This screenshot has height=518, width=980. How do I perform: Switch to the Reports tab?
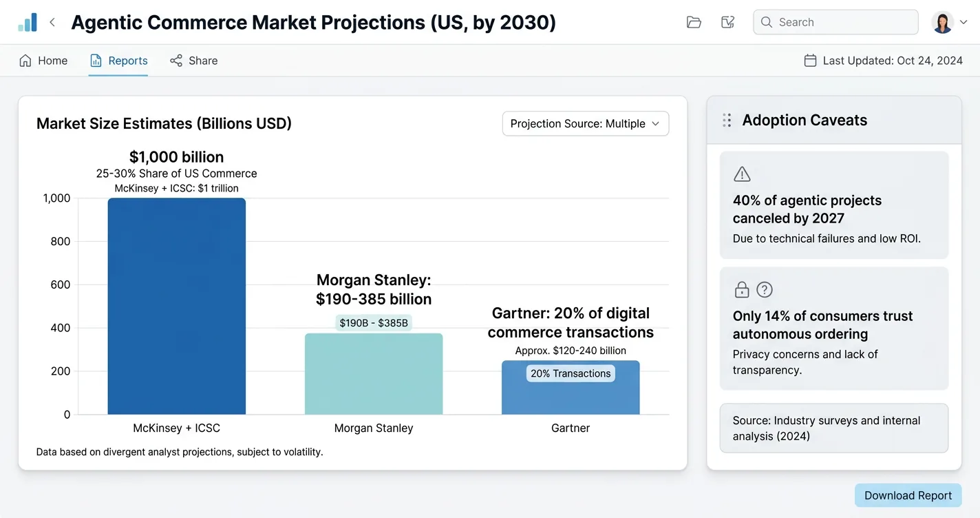click(118, 61)
